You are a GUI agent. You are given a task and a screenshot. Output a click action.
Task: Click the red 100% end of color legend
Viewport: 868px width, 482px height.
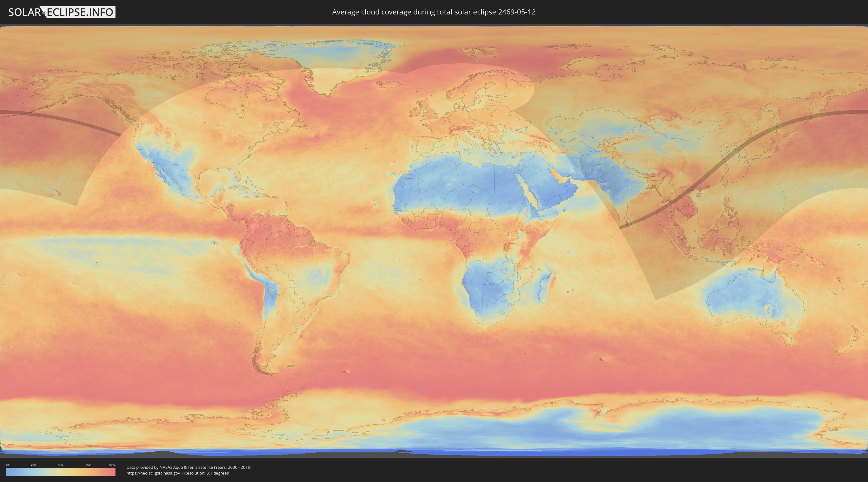(x=113, y=472)
